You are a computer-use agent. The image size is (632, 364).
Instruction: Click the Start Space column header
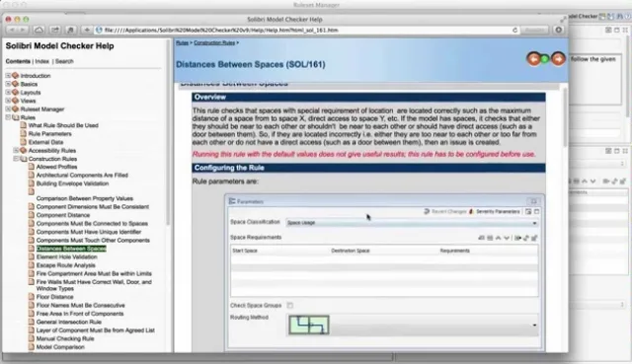(x=245, y=251)
